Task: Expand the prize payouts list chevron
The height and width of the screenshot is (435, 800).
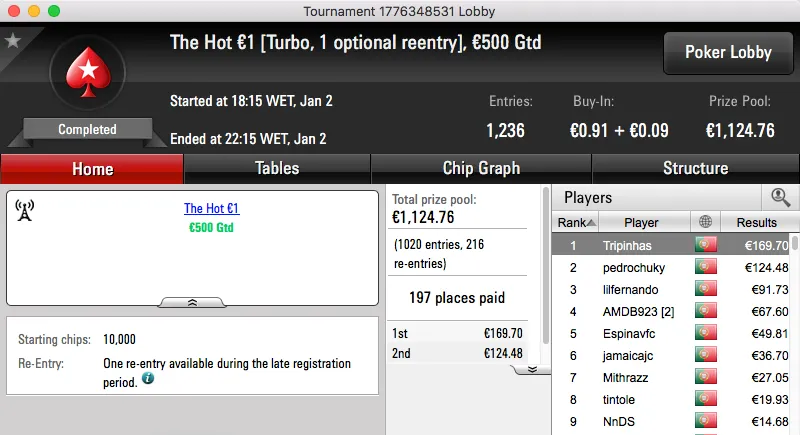Action: point(532,369)
